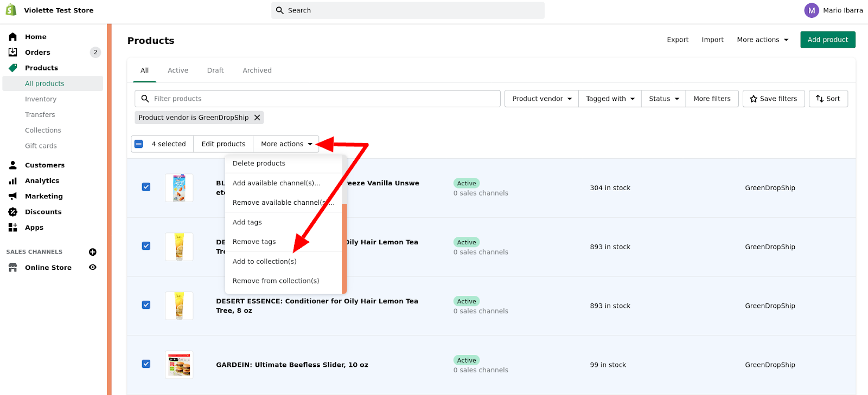Open the Sort options

[x=828, y=99]
